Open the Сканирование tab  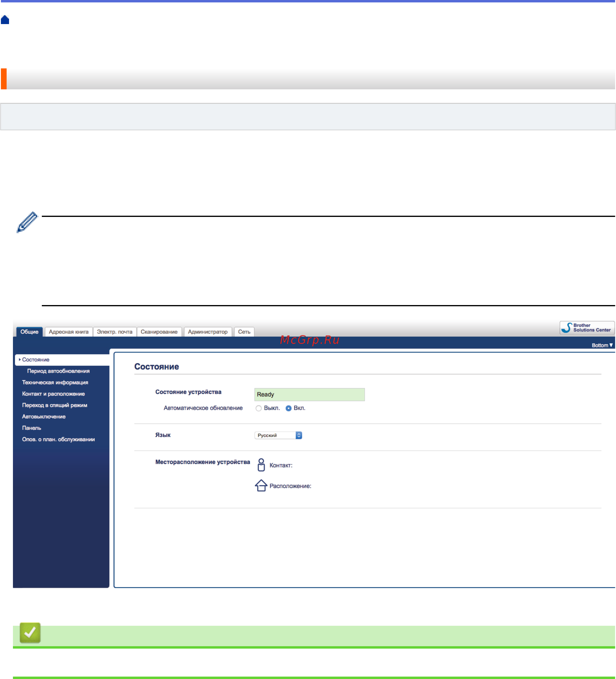click(x=159, y=332)
